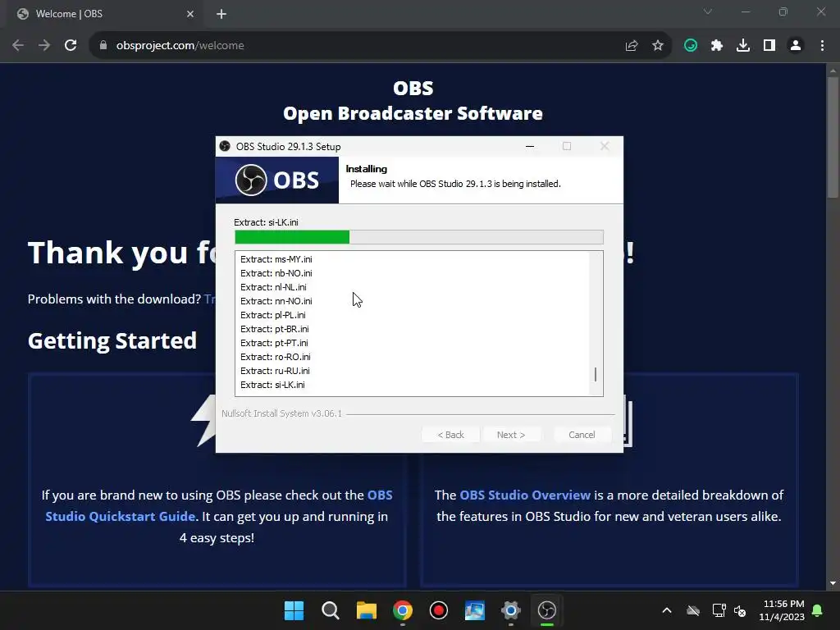
Task: Open taskbar Search icon
Action: 330,610
